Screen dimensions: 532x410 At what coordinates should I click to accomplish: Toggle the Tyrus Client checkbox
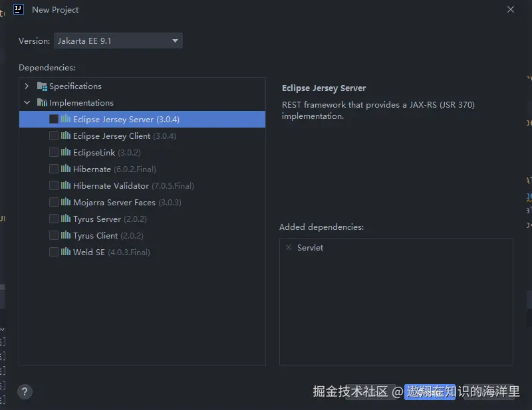[x=54, y=235]
